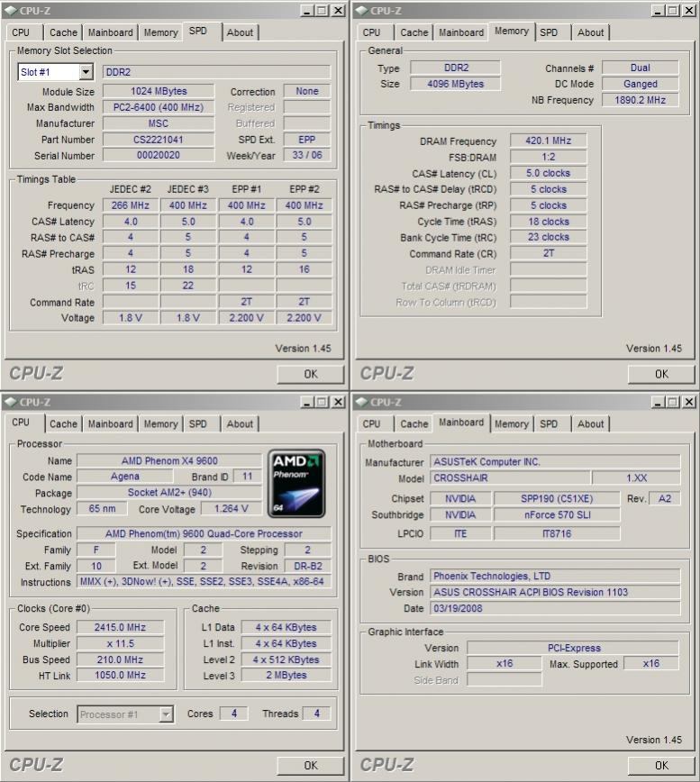Open Mainboard tab in Memory window

[461, 32]
